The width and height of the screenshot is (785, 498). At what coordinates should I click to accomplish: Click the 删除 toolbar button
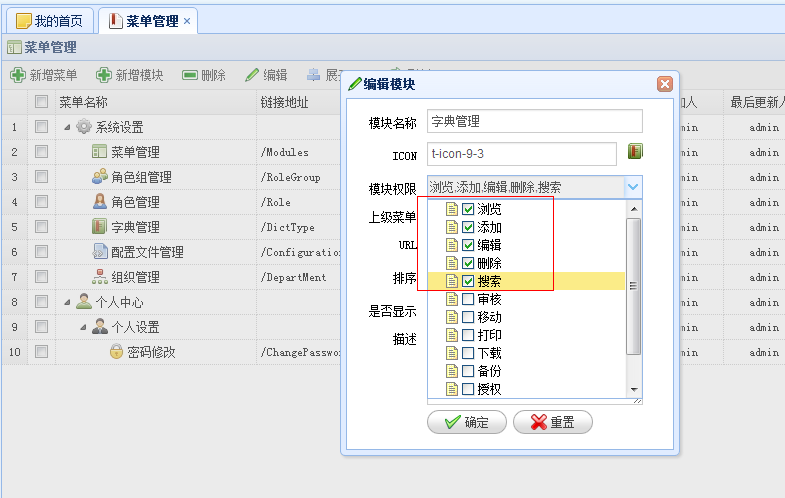pos(203,75)
